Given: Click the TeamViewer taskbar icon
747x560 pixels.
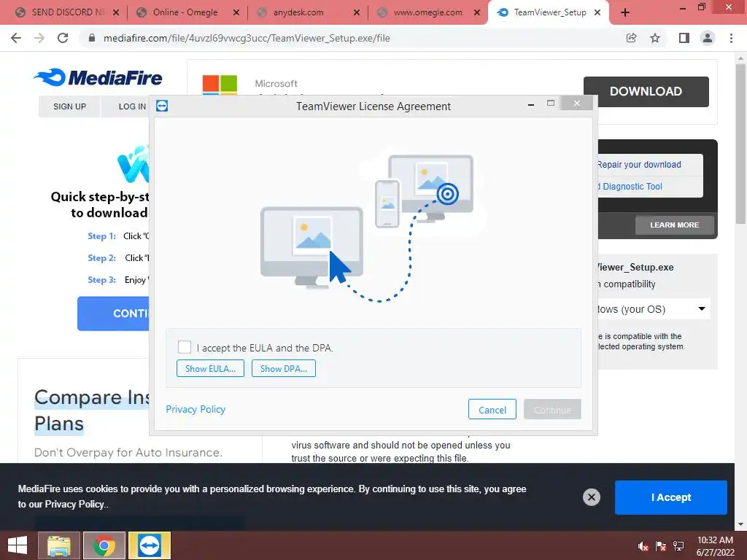Looking at the screenshot, I should (x=149, y=545).
